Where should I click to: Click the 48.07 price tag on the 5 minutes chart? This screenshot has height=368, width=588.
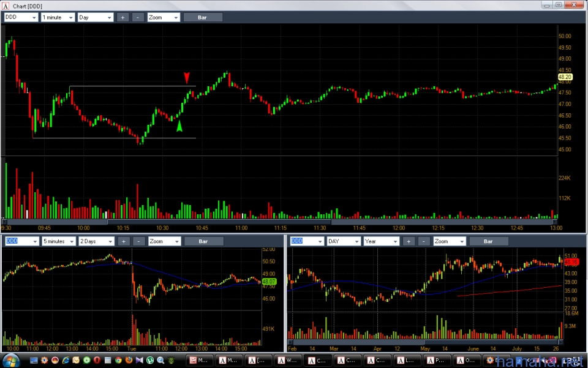tap(269, 282)
